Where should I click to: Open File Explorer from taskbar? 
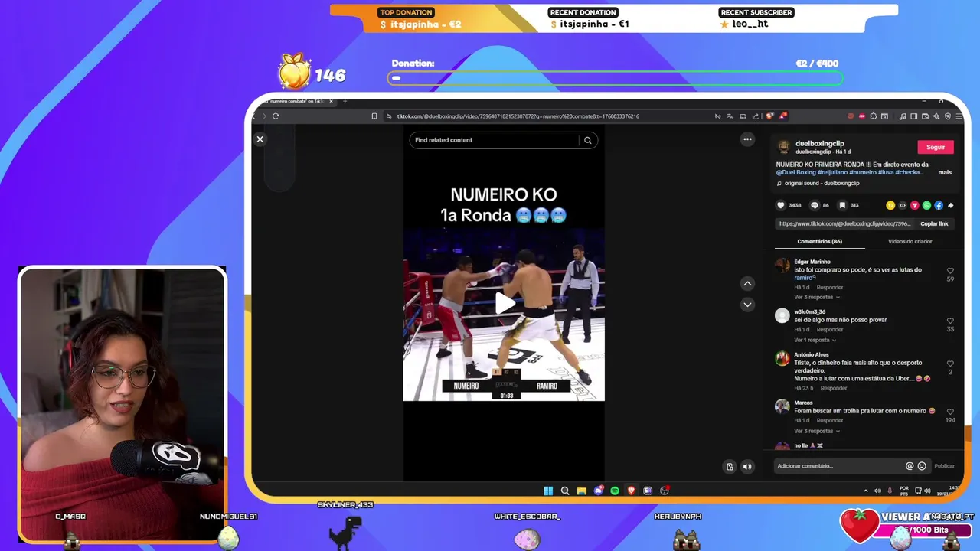(582, 491)
